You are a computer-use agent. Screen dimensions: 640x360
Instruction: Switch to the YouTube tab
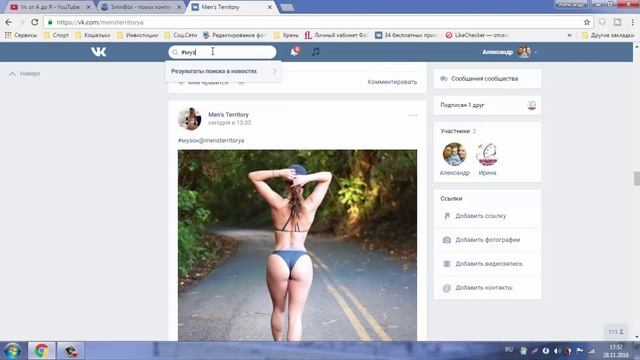click(50, 7)
